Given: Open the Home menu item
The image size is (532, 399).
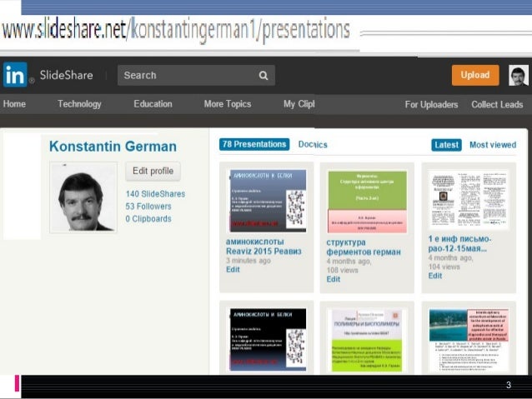Looking at the screenshot, I should point(15,104).
